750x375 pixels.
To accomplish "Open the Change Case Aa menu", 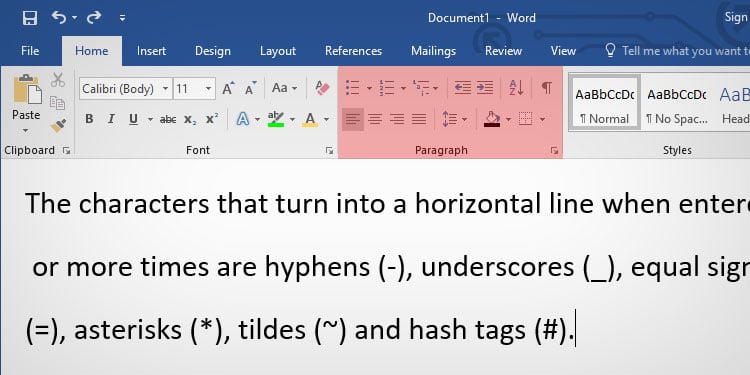I will 284,88.
